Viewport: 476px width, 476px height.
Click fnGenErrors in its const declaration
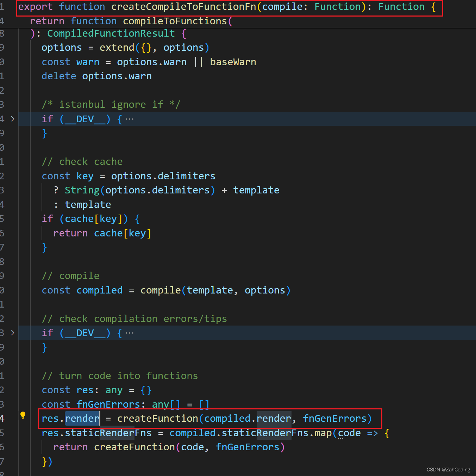(108, 404)
